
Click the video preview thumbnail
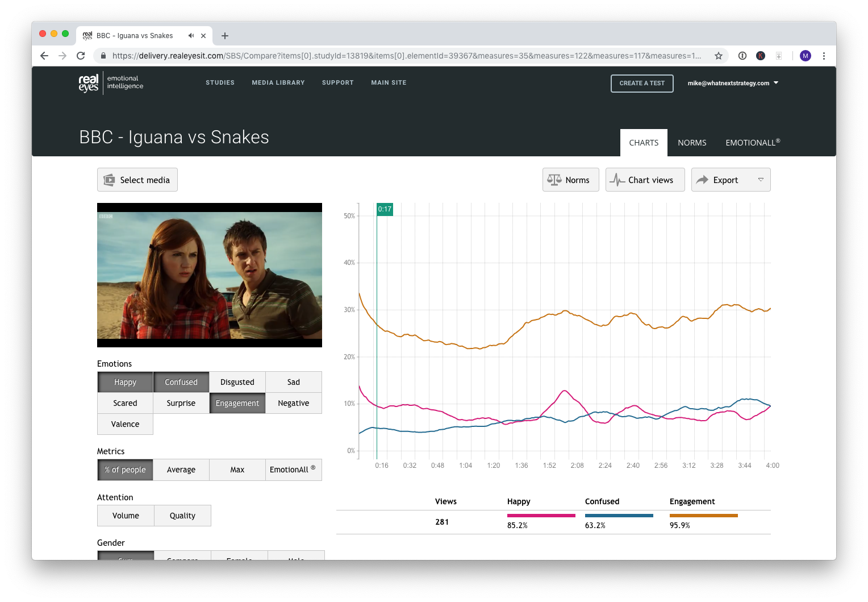[210, 275]
